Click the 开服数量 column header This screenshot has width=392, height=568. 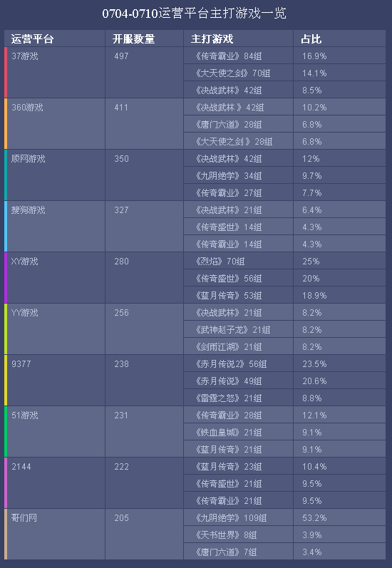click(x=144, y=38)
